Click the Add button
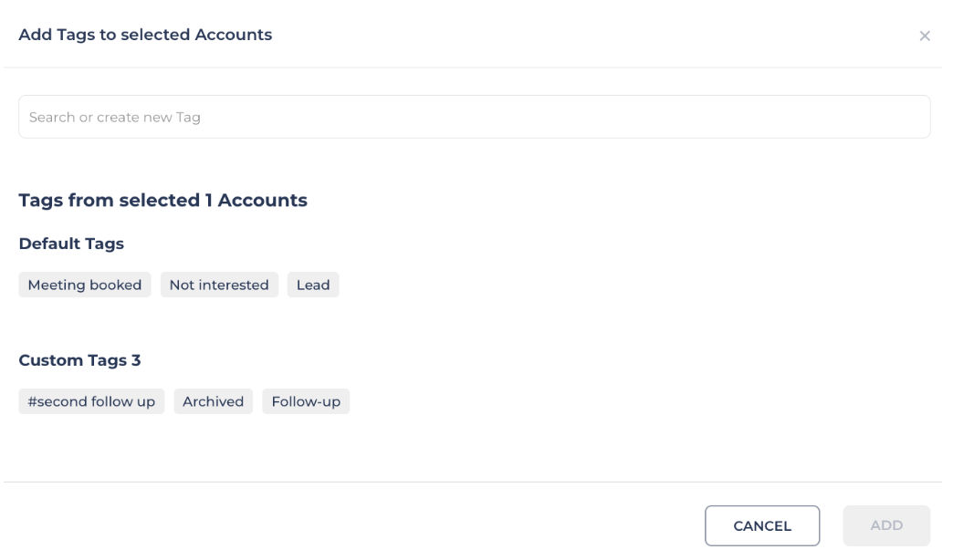Viewport: 953px width, 560px height. tap(886, 525)
